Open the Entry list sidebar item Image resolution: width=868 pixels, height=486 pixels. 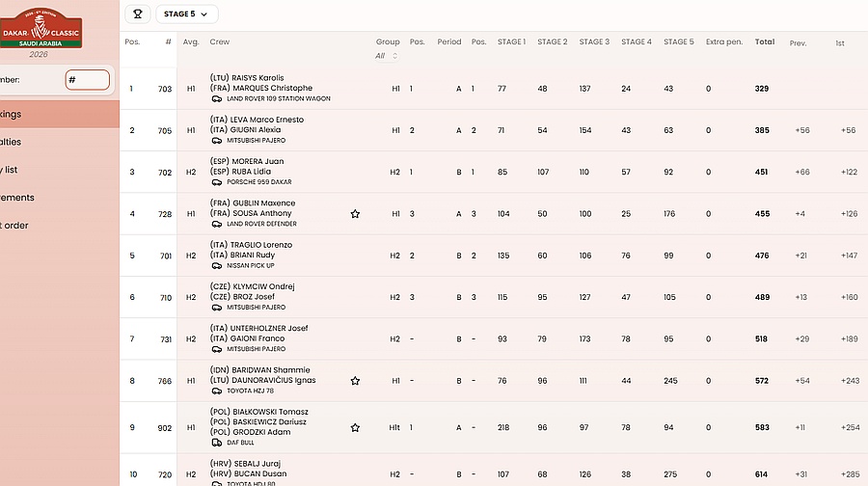pos(29,170)
